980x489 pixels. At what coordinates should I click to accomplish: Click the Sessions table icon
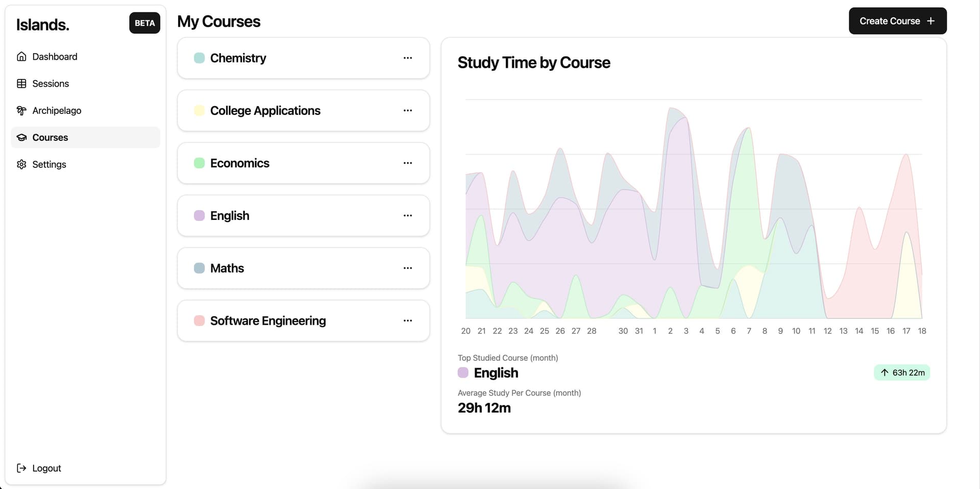pyautogui.click(x=21, y=84)
